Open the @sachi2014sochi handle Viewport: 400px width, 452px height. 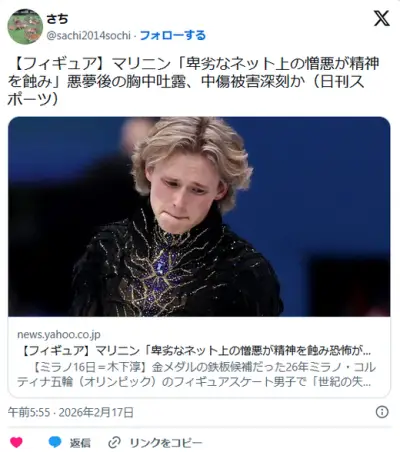(x=88, y=35)
